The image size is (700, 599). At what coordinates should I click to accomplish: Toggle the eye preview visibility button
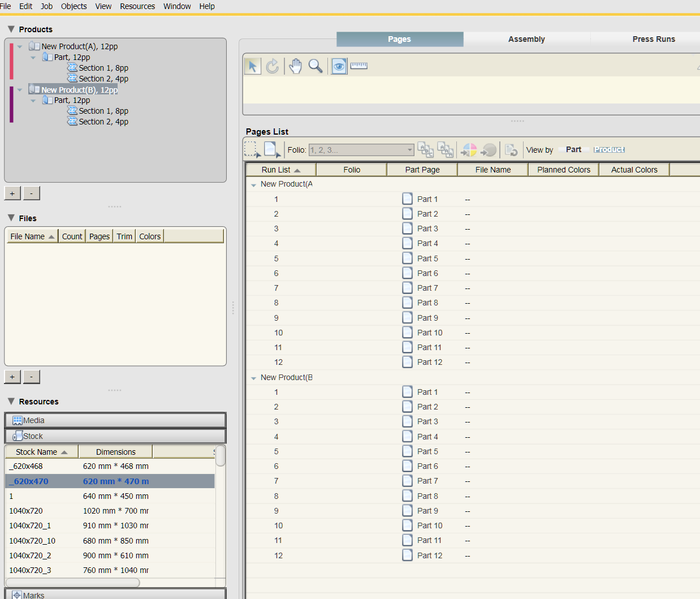339,66
